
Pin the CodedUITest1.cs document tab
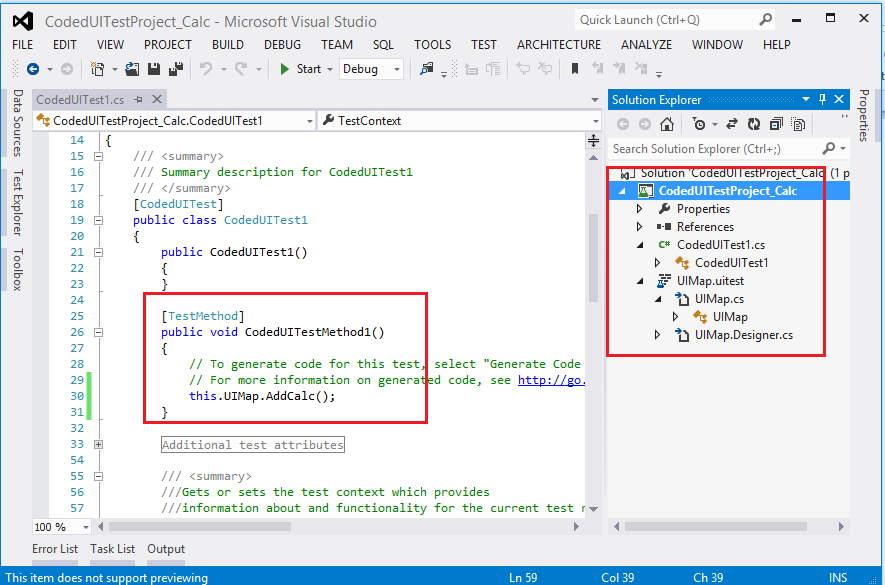[x=140, y=100]
